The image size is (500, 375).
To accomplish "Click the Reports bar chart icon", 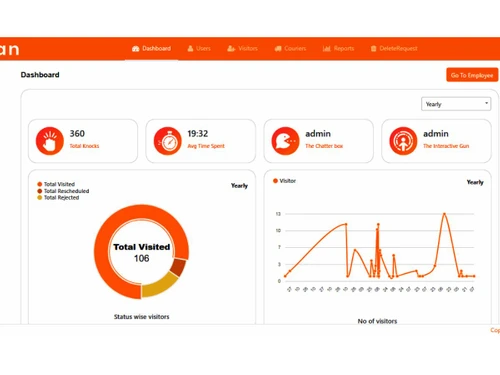I will tap(327, 49).
